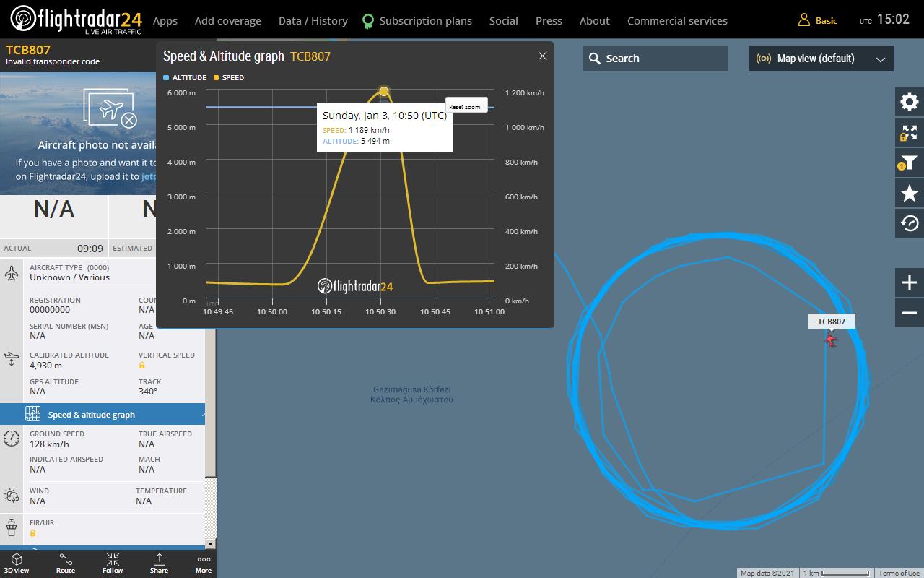This screenshot has width=924, height=578.
Task: Open the Social menu
Action: 504,21
